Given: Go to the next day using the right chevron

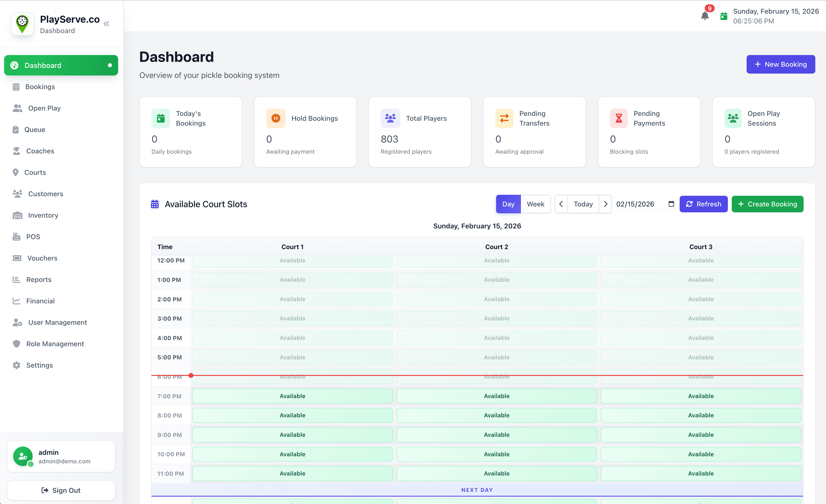Looking at the screenshot, I should click(x=605, y=204).
